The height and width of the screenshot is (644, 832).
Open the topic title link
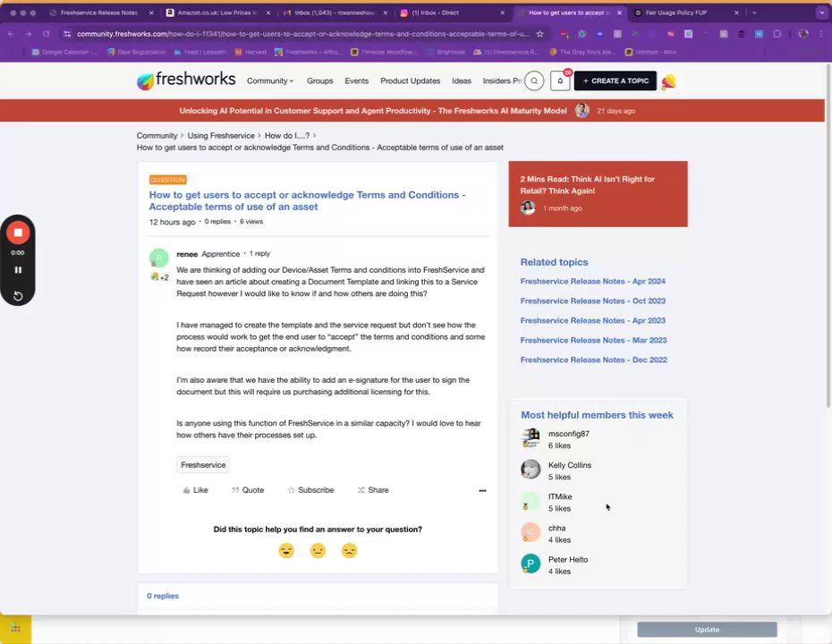coord(307,201)
